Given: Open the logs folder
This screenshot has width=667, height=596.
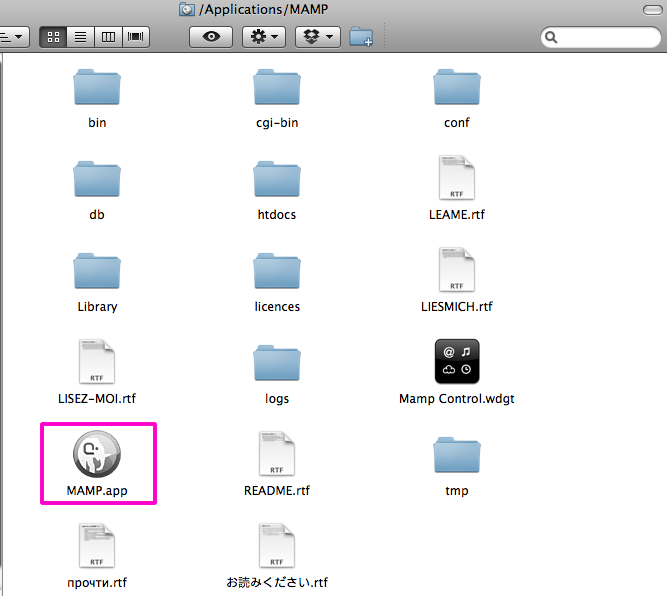Looking at the screenshot, I should pos(277,363).
